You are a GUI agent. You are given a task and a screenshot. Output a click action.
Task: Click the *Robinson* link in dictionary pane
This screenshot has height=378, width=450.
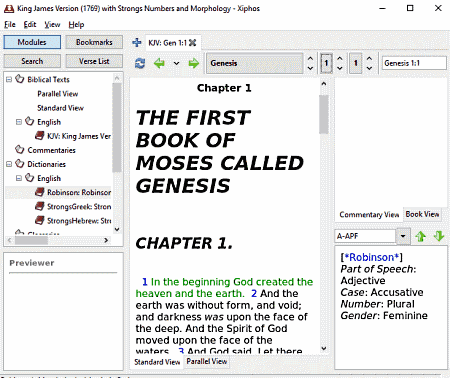coord(372,257)
